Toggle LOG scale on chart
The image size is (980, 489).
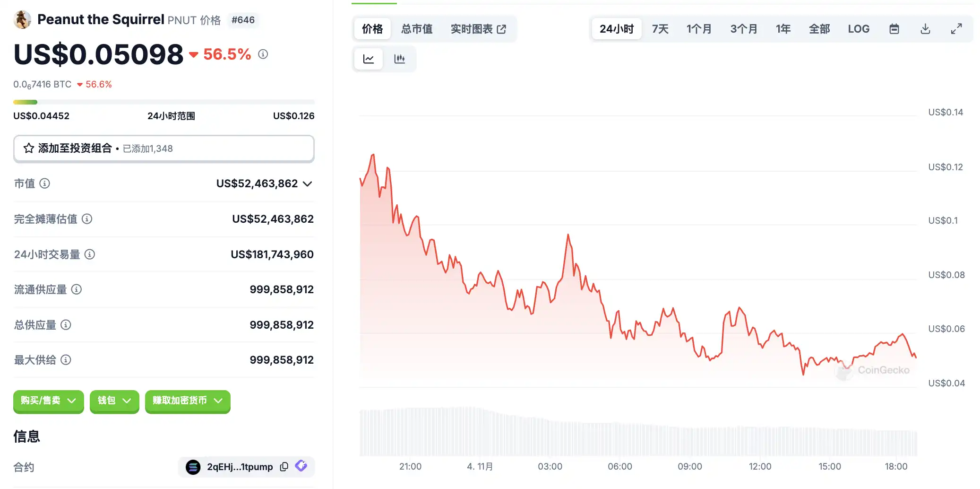(858, 29)
